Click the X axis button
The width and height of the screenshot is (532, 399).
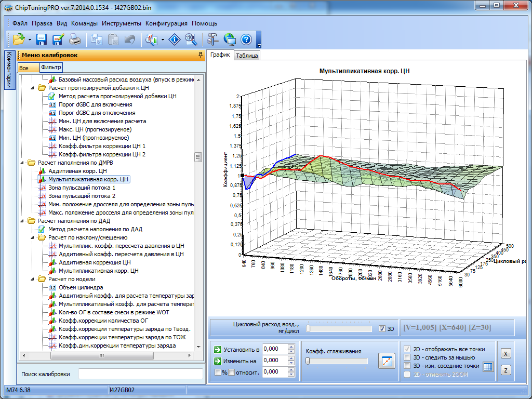(506, 353)
